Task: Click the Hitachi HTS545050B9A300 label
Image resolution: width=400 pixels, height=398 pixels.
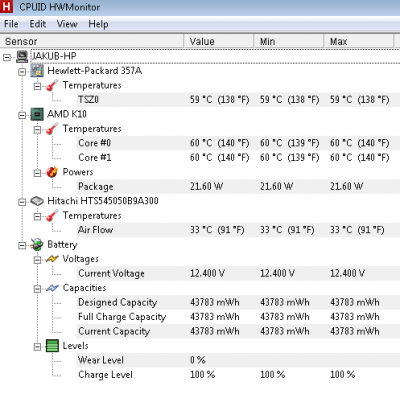Action: (x=103, y=201)
